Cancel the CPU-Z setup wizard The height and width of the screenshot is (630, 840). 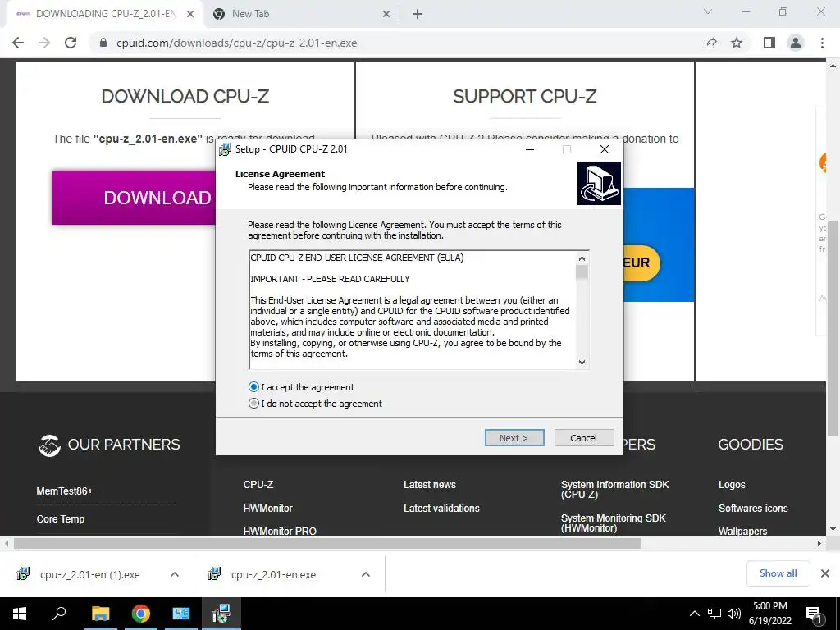coord(584,438)
